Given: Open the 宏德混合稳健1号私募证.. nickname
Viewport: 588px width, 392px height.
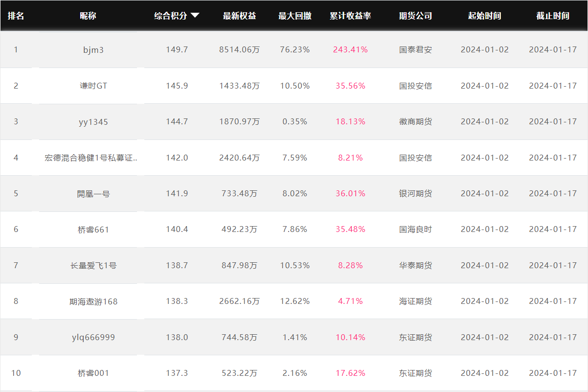Looking at the screenshot, I should (x=91, y=158).
